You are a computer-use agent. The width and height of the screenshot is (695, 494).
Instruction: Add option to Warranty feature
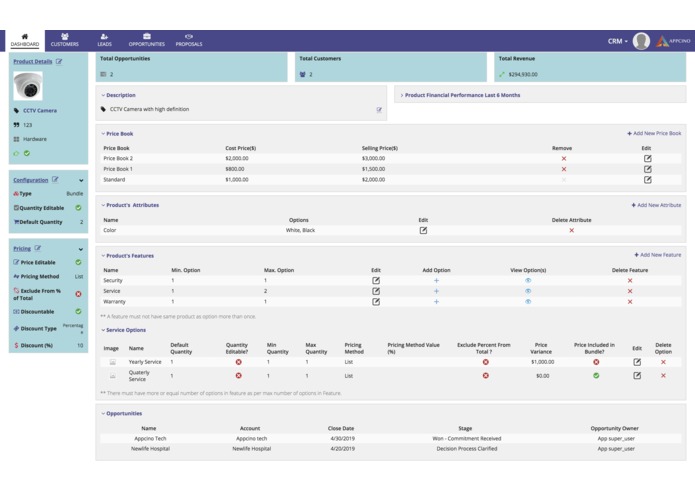436,302
